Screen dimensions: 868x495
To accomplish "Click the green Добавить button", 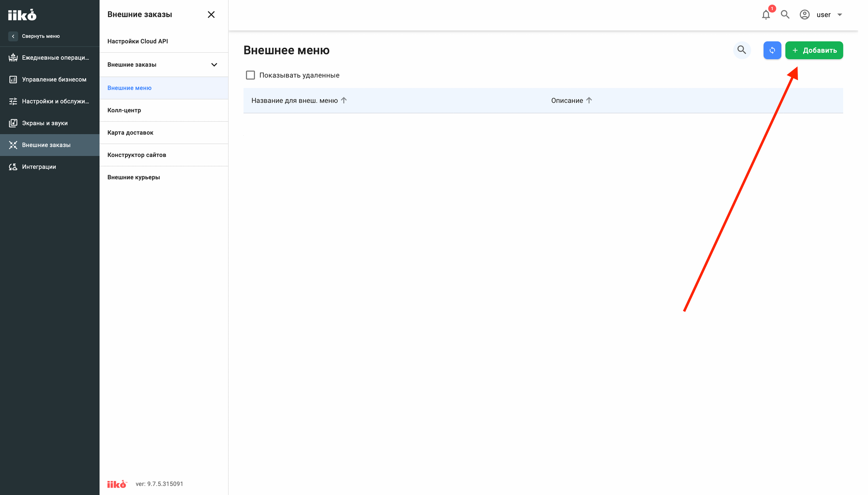I will (x=814, y=50).
